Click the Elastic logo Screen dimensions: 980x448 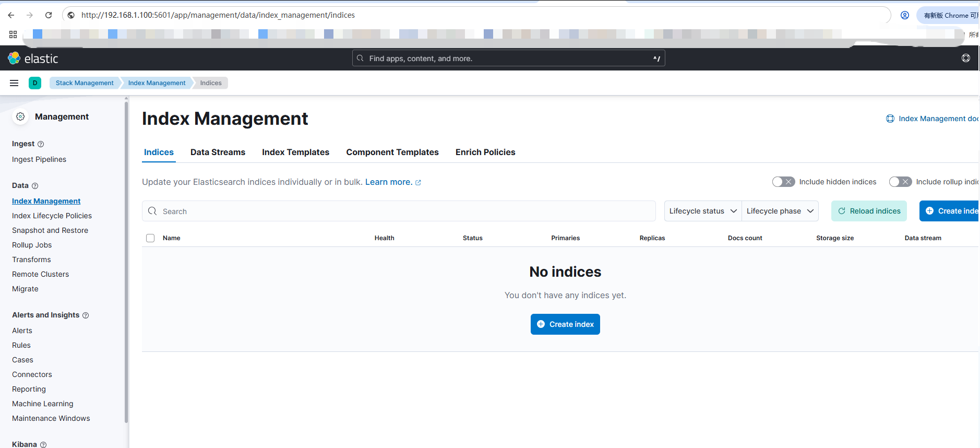point(33,58)
